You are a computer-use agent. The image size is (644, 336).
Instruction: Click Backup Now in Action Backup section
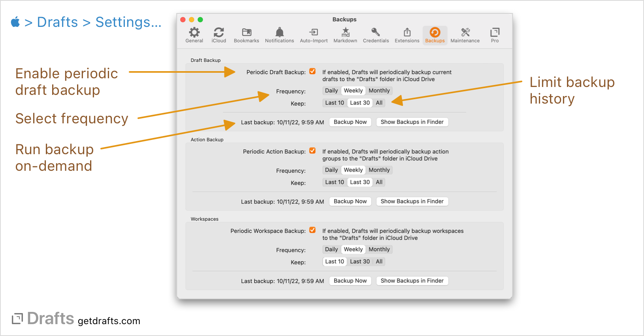coord(350,202)
